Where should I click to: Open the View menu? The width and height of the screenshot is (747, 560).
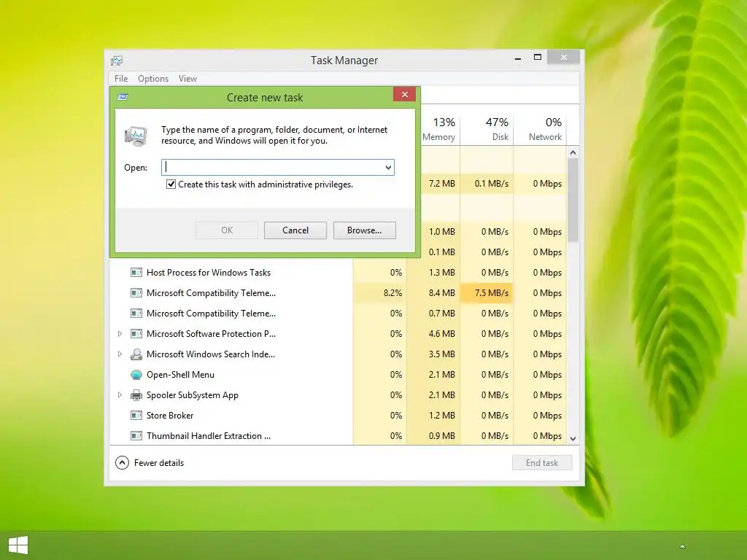point(187,79)
